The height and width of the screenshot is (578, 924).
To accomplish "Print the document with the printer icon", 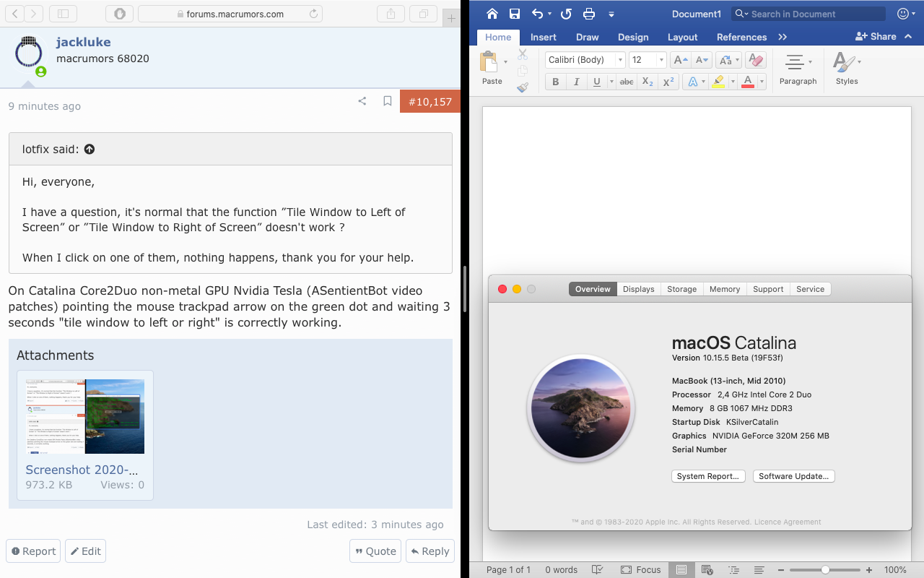I will pos(589,14).
